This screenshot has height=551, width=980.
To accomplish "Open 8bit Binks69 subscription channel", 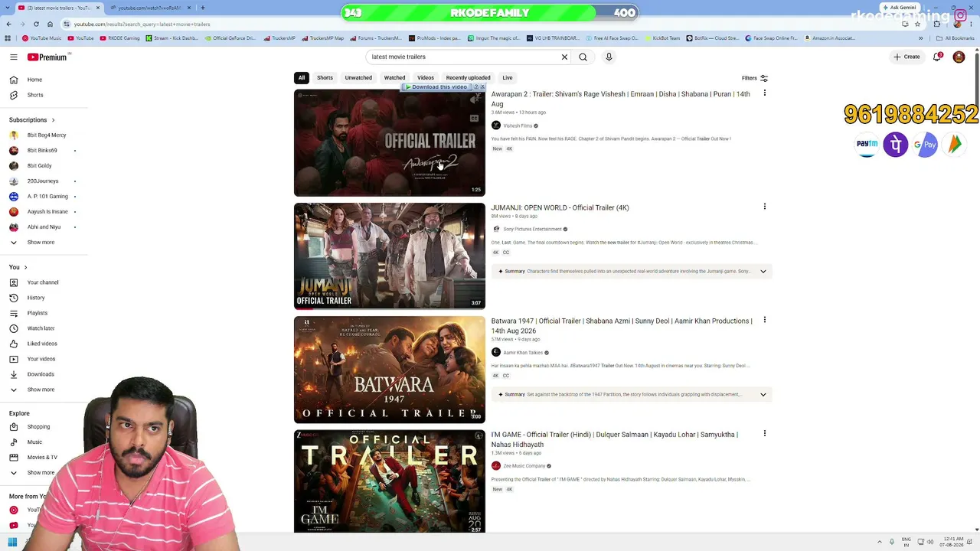I will coord(42,151).
